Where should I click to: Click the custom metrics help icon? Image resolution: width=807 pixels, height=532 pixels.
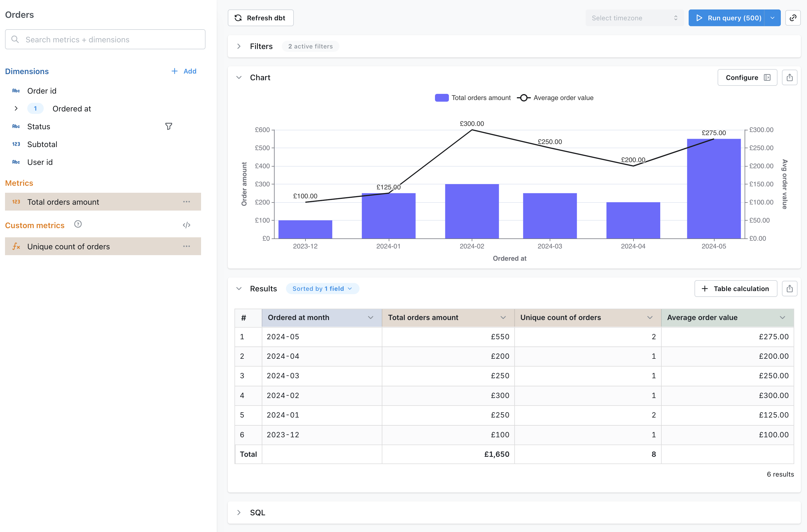point(78,224)
